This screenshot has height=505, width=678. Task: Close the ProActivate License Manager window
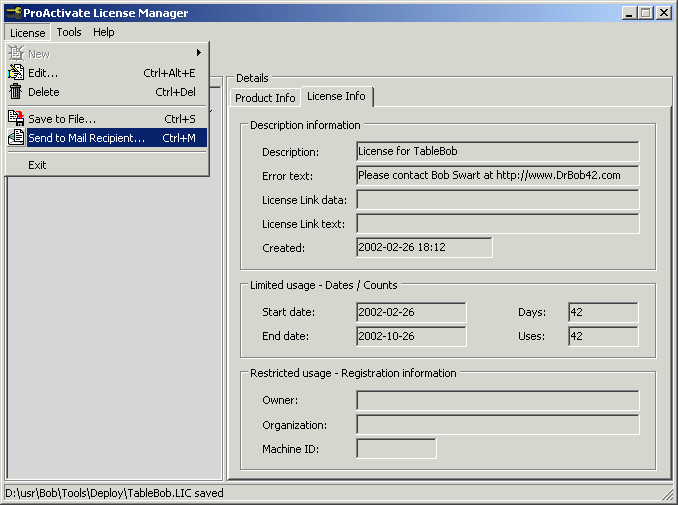tap(663, 13)
